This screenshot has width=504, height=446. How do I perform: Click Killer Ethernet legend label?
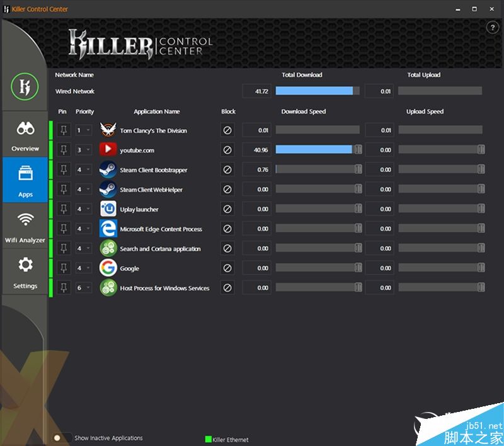(x=231, y=440)
